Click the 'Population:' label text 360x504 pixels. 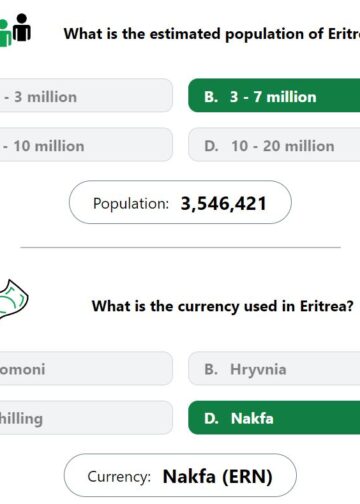131,204
